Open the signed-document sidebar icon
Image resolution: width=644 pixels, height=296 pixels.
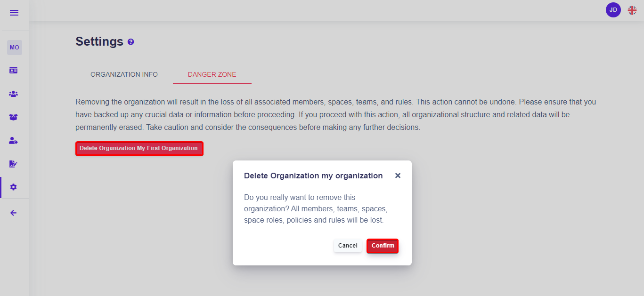pos(13,164)
